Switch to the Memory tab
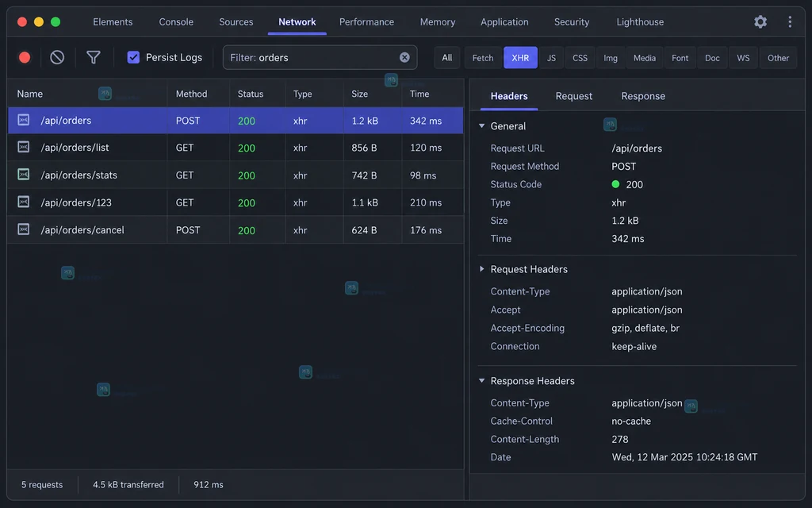Image resolution: width=812 pixels, height=508 pixels. point(438,21)
